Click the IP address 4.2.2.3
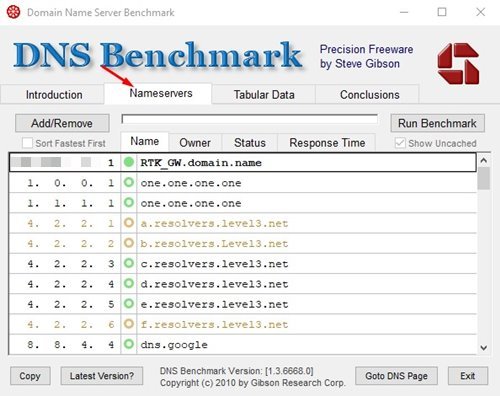 (71, 264)
